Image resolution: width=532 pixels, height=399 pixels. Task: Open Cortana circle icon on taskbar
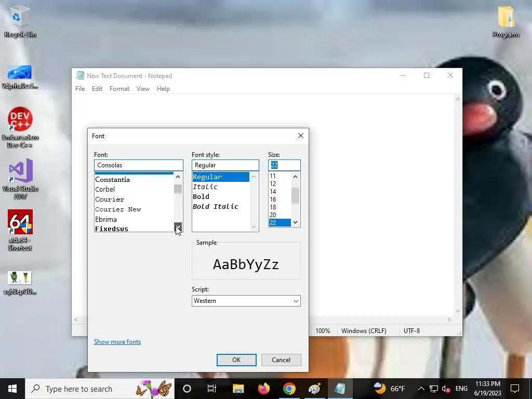tap(187, 389)
